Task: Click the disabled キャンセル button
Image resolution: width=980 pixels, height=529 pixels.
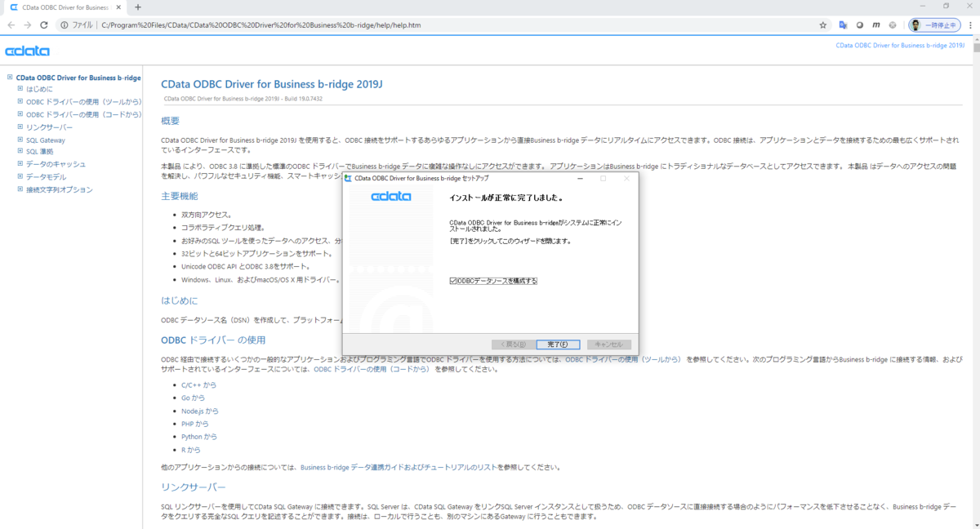Action: pos(609,345)
